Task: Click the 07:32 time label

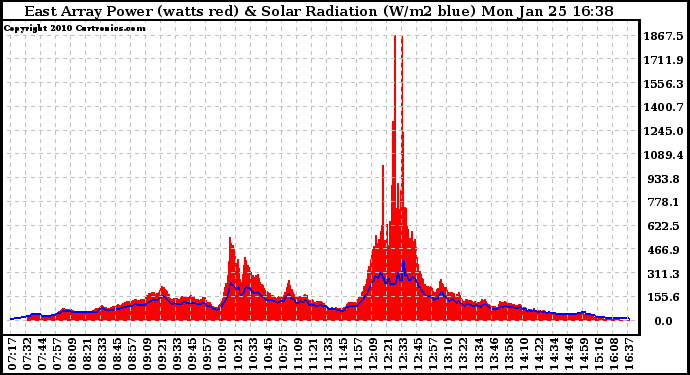Action: point(27,354)
